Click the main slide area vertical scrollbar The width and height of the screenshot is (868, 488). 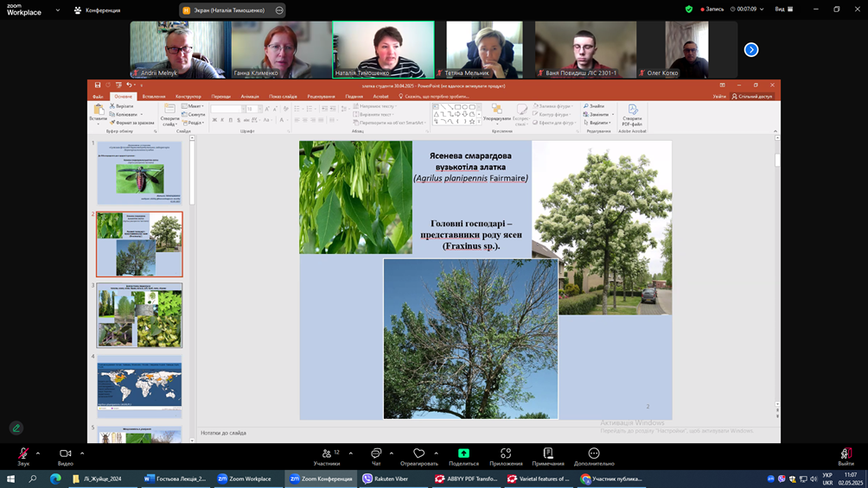(x=777, y=160)
